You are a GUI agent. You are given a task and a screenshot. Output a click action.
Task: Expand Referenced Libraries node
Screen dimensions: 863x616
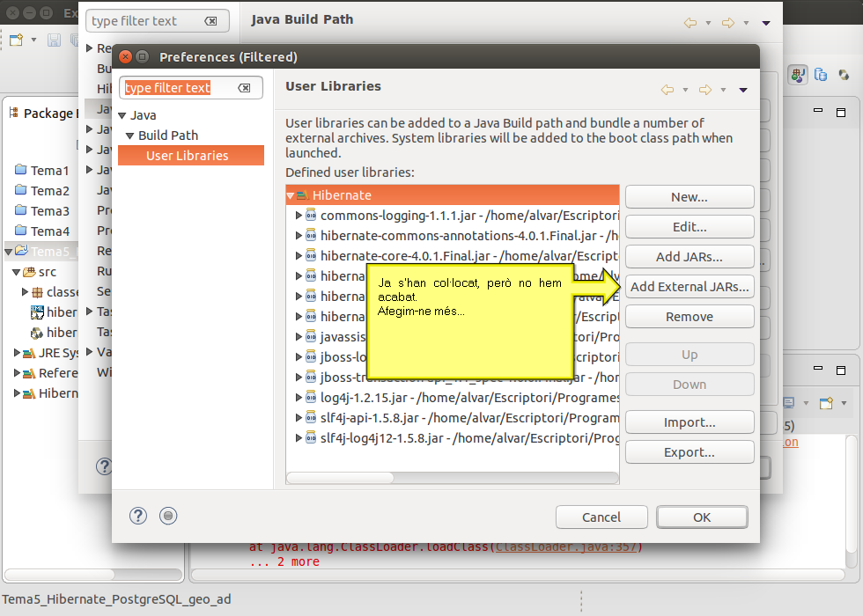click(17, 373)
